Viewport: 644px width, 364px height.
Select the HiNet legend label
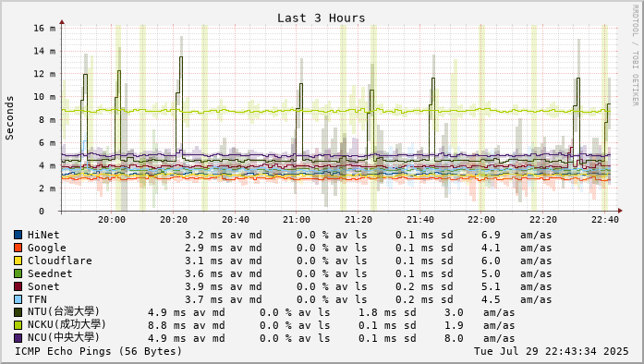point(43,235)
